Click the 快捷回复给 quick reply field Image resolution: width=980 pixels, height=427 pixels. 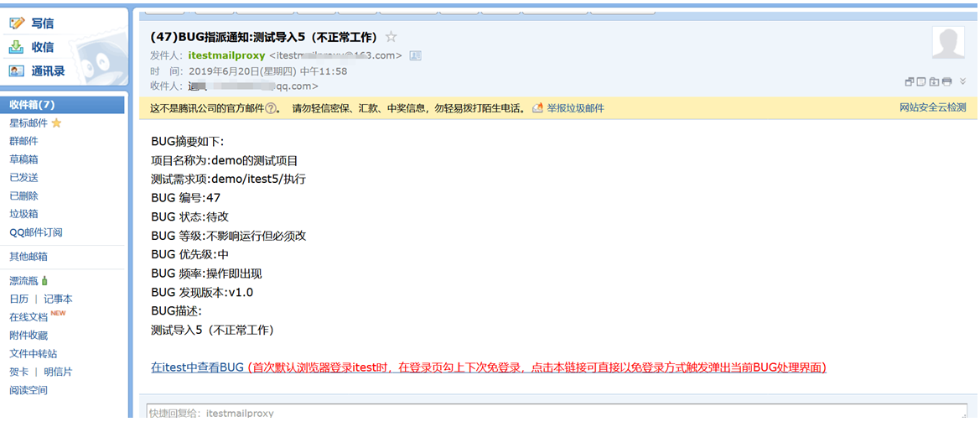click(x=557, y=413)
